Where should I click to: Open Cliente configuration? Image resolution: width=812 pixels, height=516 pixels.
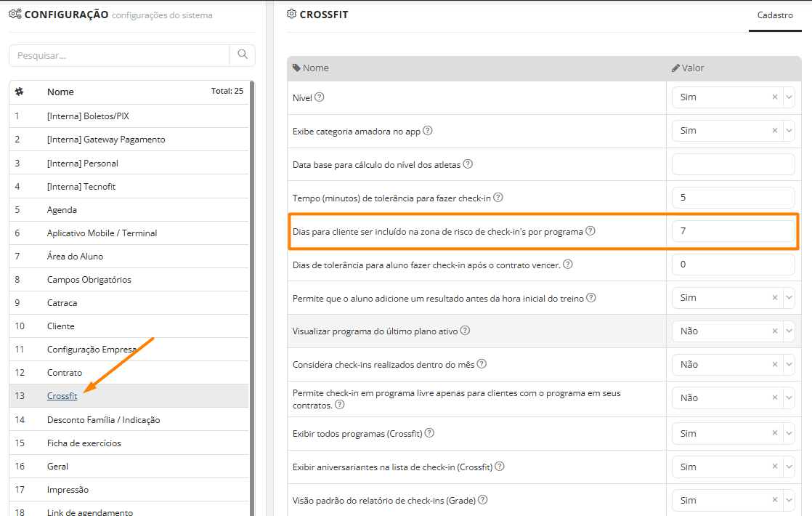tap(129, 326)
